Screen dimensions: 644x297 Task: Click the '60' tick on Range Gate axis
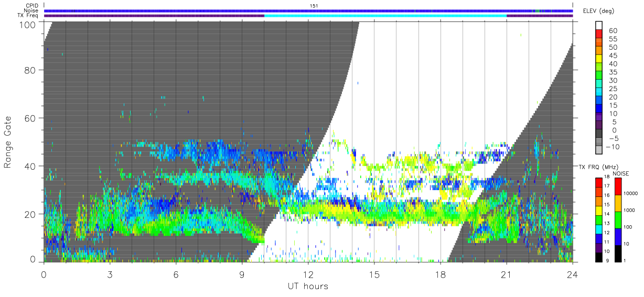31,118
